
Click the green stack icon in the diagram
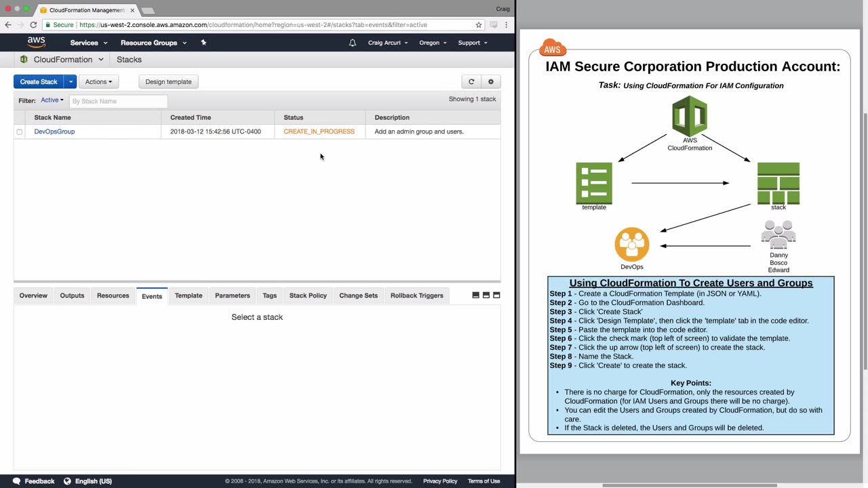(x=778, y=183)
